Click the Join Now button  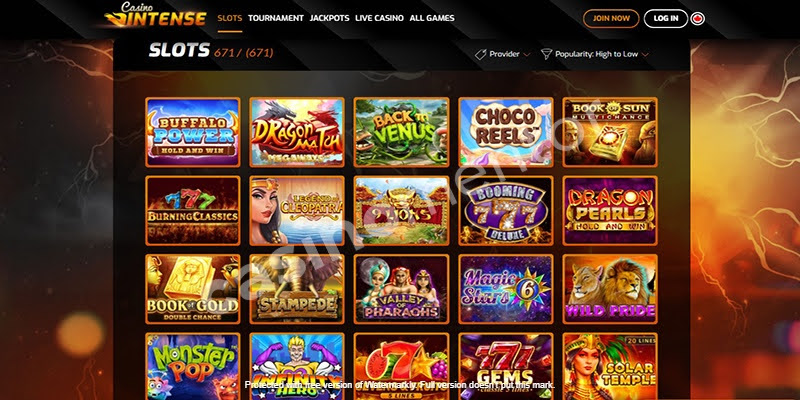611,18
